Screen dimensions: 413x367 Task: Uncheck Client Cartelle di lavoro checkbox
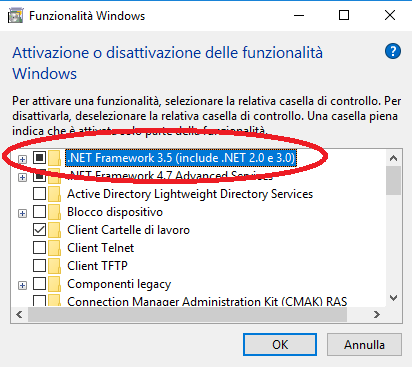pyautogui.click(x=39, y=230)
